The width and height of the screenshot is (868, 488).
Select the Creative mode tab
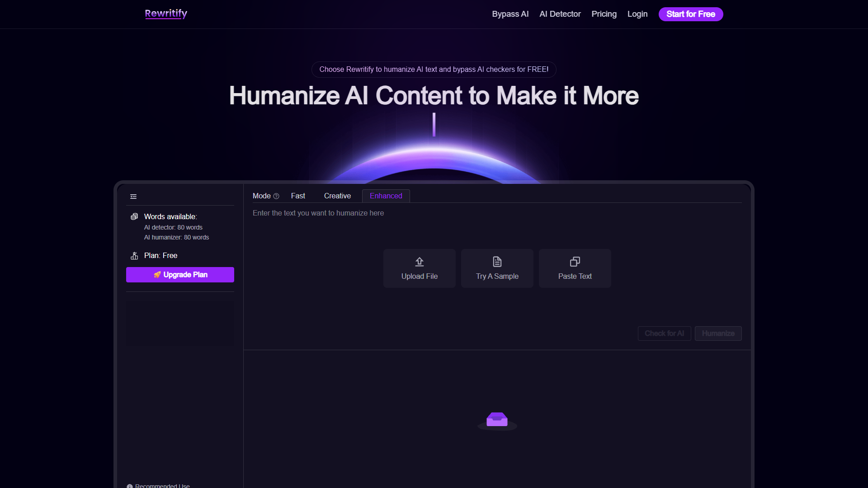click(x=337, y=196)
